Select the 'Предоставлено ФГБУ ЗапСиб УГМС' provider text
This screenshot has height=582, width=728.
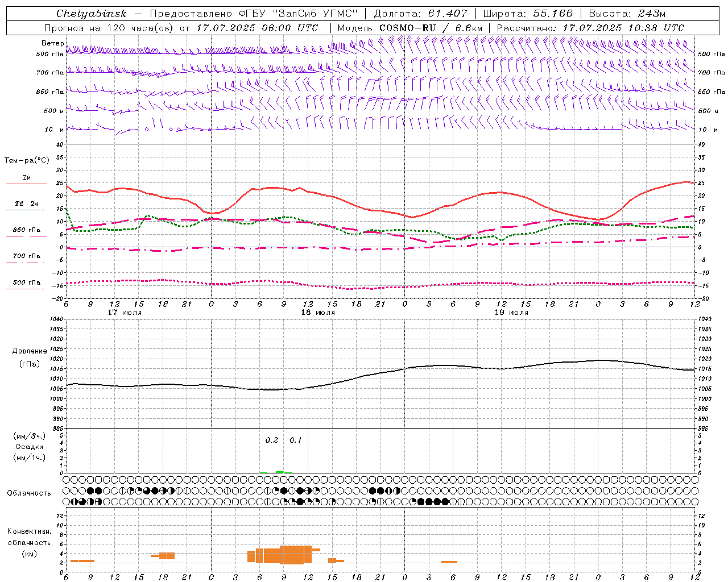[x=254, y=14]
